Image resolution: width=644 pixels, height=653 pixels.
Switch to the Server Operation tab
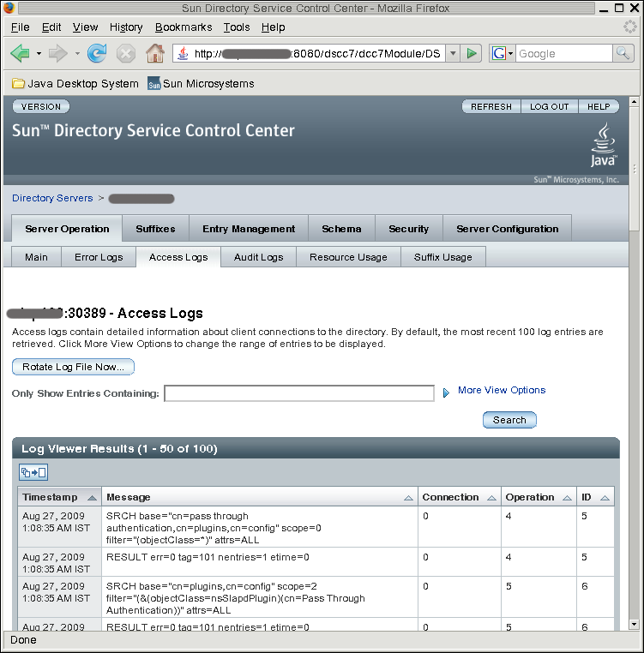[x=67, y=229]
